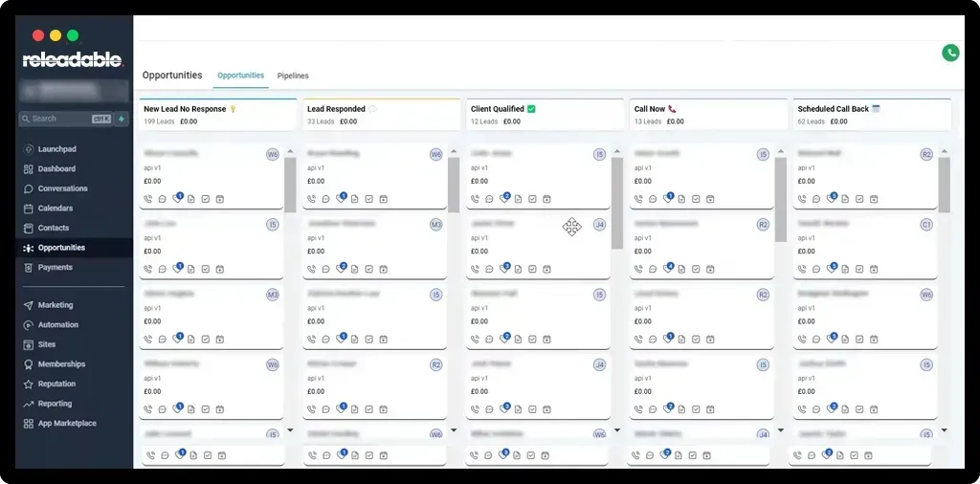Screen dimensions: 980x484
Task: Call from the C1 card in Scheduled Call Back
Action: click(802, 269)
